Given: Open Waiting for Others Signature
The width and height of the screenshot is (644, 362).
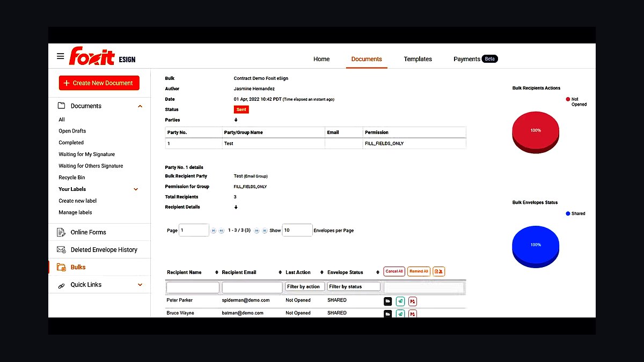Looking at the screenshot, I should pos(91,166).
